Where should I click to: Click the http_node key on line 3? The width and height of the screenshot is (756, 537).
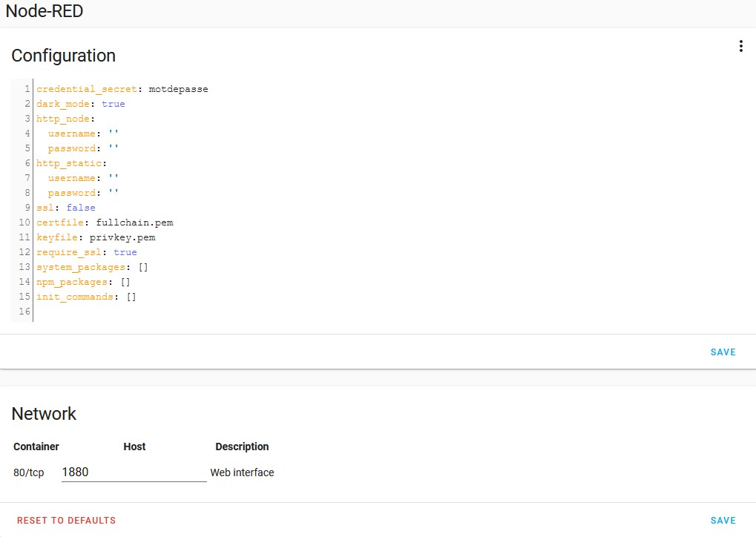pos(62,119)
